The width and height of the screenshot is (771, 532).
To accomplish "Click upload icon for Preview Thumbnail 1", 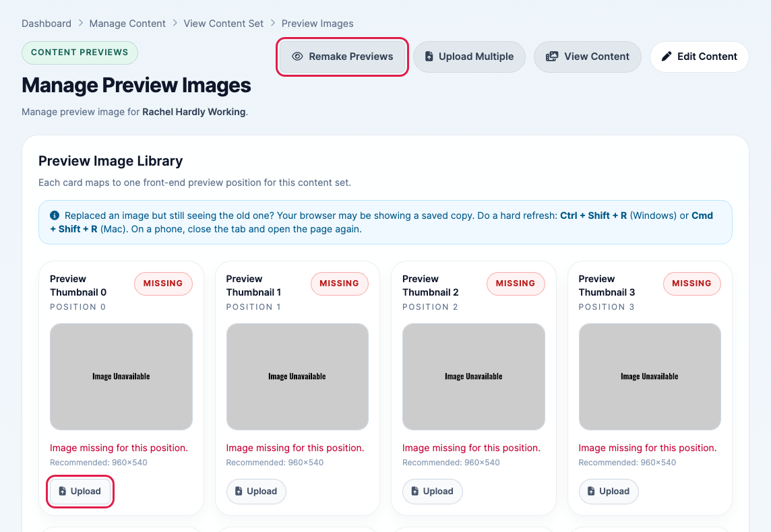I will pyautogui.click(x=239, y=491).
